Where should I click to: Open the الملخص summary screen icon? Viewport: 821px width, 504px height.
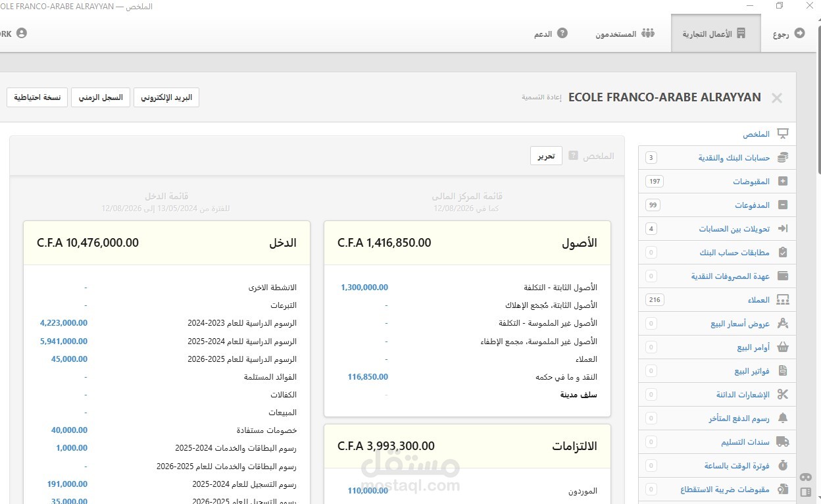coord(782,134)
